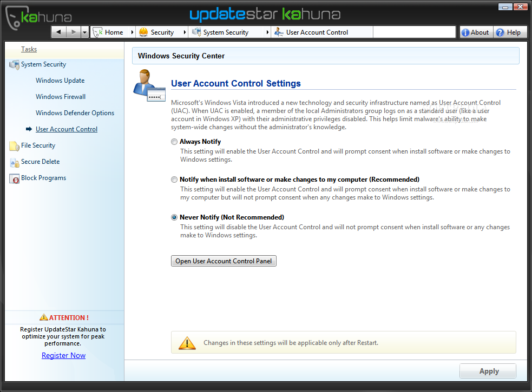This screenshot has height=392, width=532.
Task: Go to System Security in breadcrumb bar
Action: [x=226, y=32]
